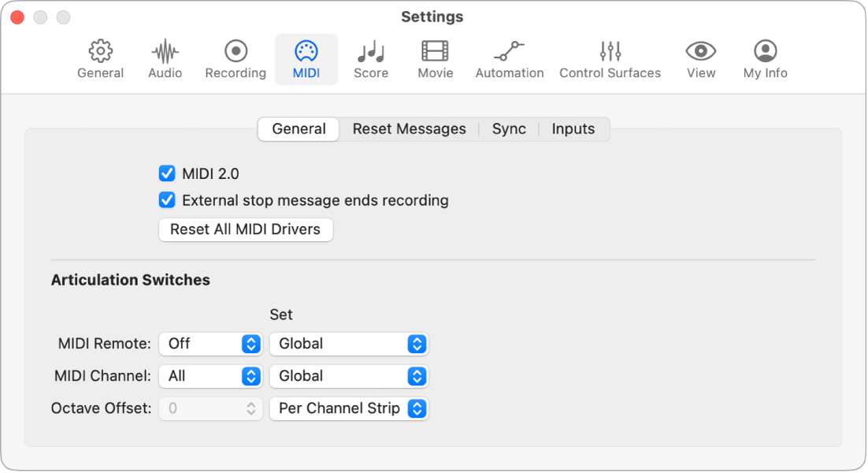Open Recording settings
Screen dimensions: 868x473
click(x=235, y=58)
